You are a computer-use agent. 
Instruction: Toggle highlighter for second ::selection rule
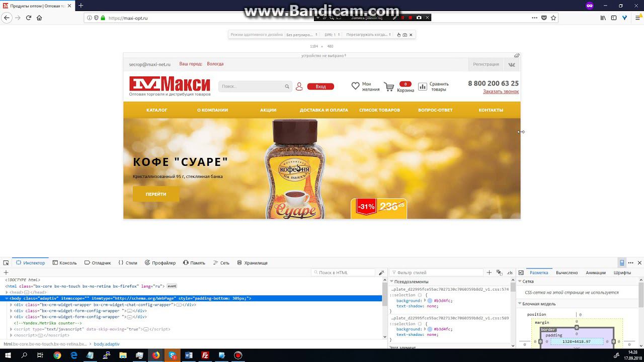pos(420,324)
